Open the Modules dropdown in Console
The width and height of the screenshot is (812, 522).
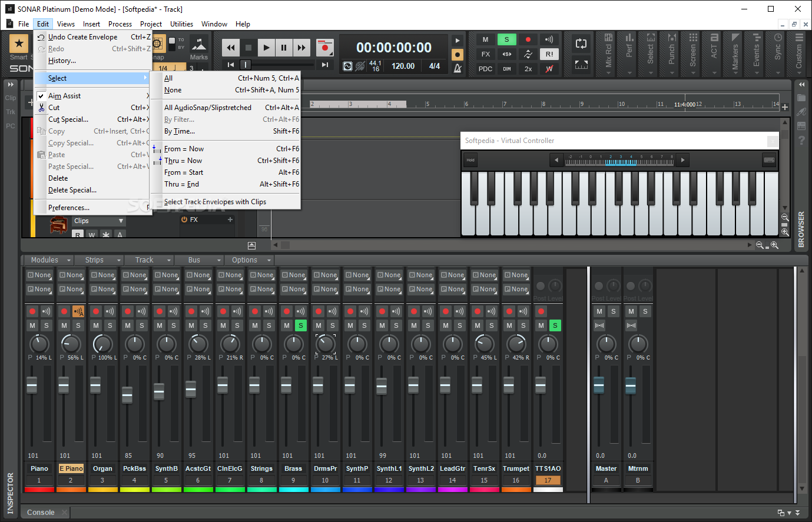click(49, 260)
